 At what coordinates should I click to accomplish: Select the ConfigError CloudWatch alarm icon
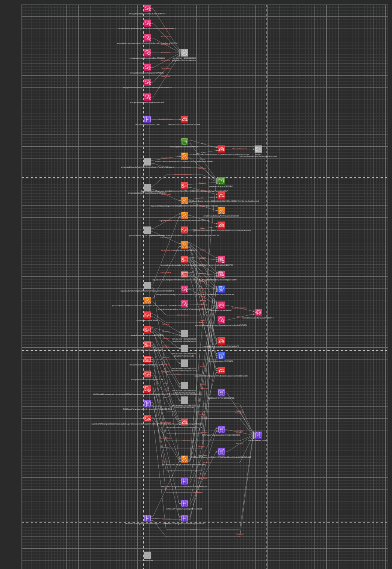click(147, 97)
